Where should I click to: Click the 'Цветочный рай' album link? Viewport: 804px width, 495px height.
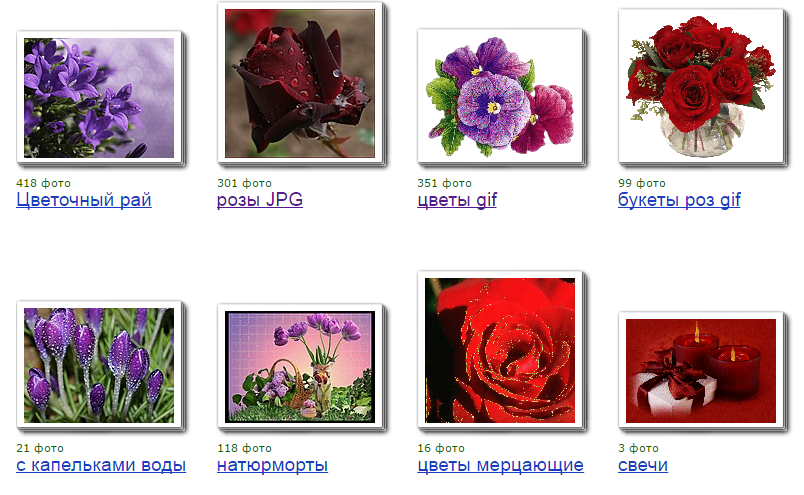pyautogui.click(x=84, y=200)
